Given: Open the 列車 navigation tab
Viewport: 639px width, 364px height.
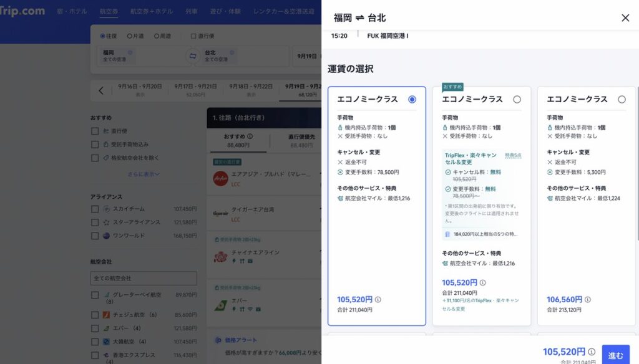Looking at the screenshot, I should [x=192, y=11].
